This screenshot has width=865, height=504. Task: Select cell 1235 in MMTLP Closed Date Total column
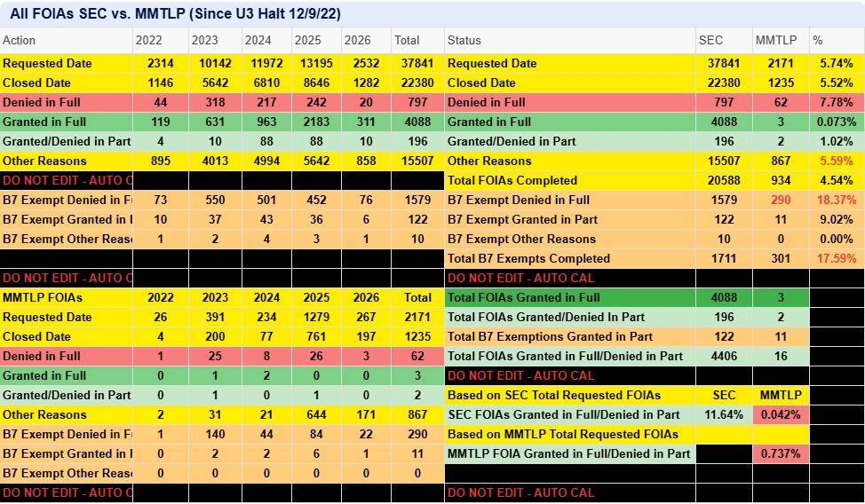(417, 337)
